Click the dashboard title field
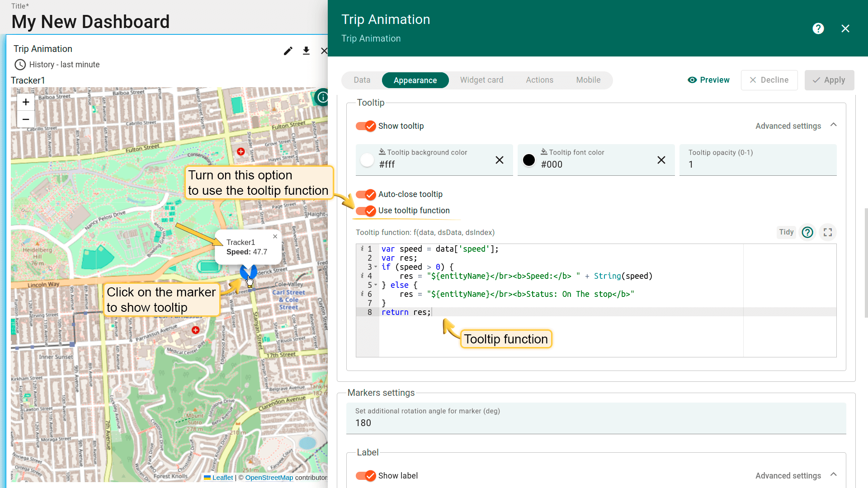 click(90, 22)
